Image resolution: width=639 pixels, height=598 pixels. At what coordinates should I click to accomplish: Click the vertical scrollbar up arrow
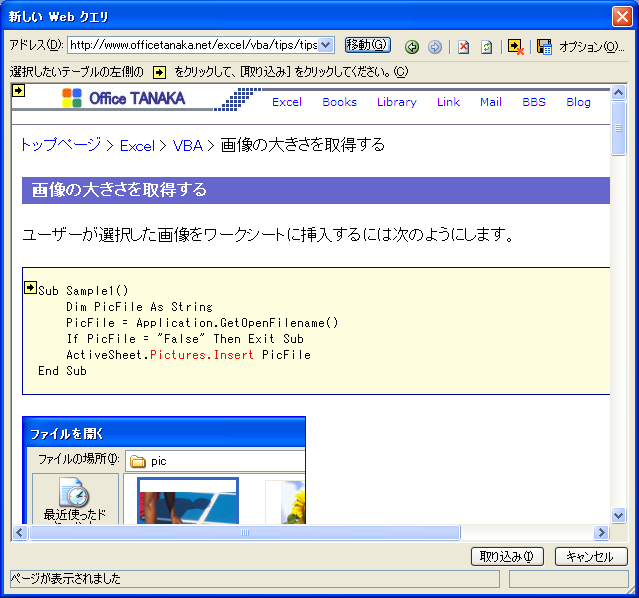[x=618, y=93]
